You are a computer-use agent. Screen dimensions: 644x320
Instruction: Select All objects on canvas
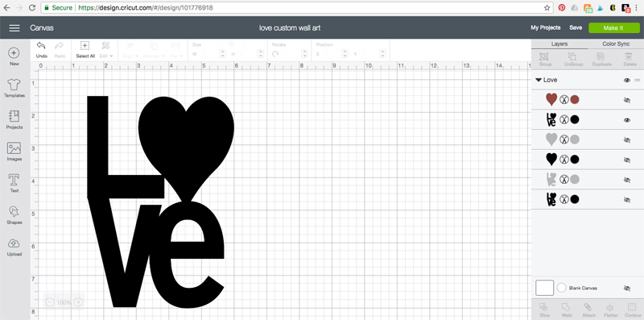pyautogui.click(x=85, y=50)
